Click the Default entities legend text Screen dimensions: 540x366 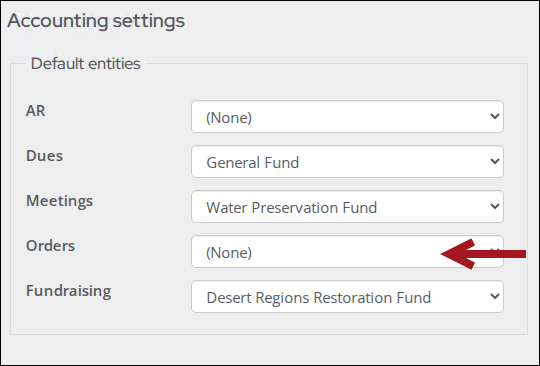(x=86, y=64)
